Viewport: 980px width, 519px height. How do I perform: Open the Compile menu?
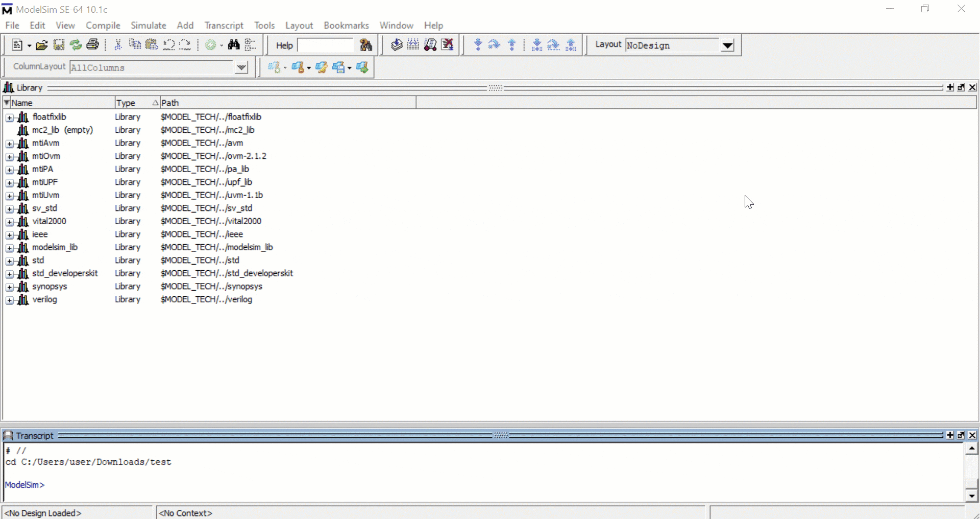click(x=103, y=26)
